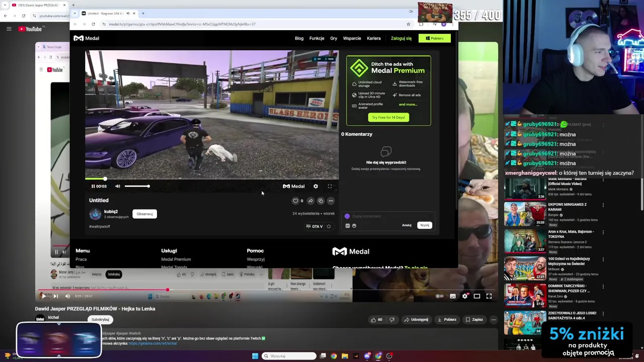Go to the Medal home logo
The image size is (644, 362).
coord(87,38)
